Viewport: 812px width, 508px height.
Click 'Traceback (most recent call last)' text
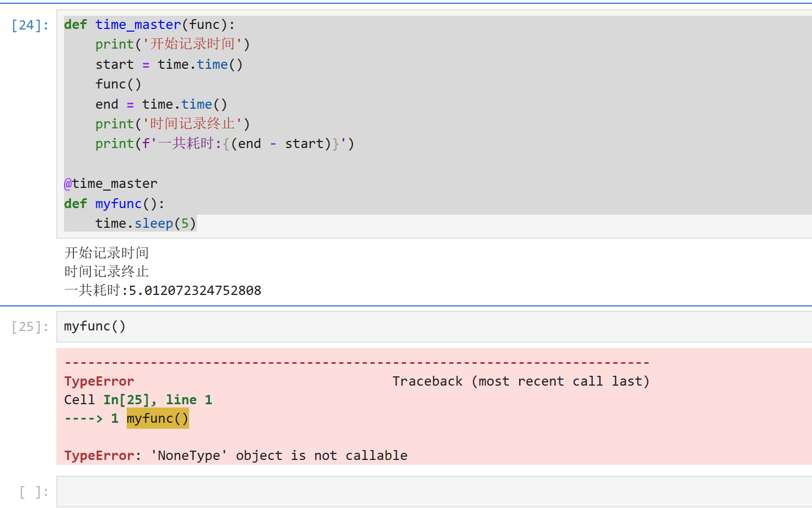pos(521,381)
